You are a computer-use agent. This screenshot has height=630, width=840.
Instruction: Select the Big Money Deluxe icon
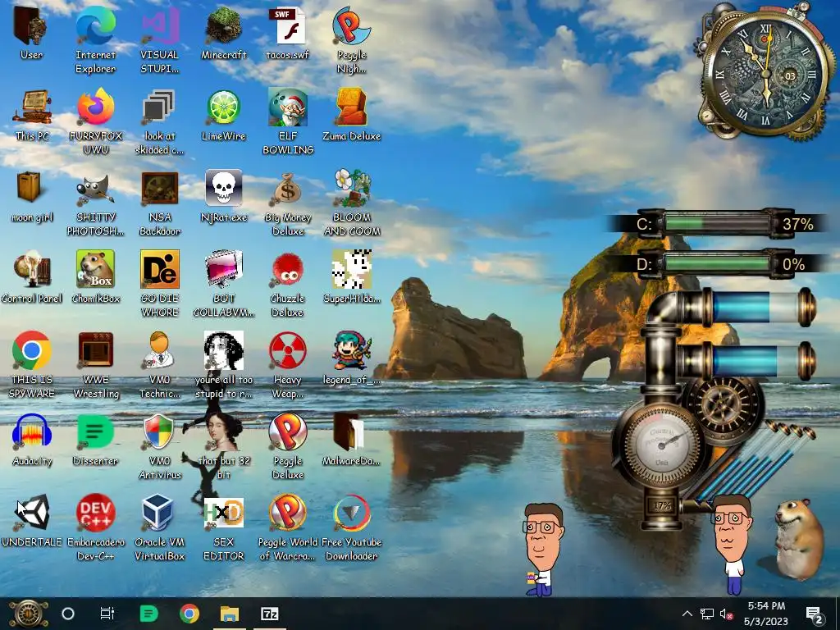point(288,189)
